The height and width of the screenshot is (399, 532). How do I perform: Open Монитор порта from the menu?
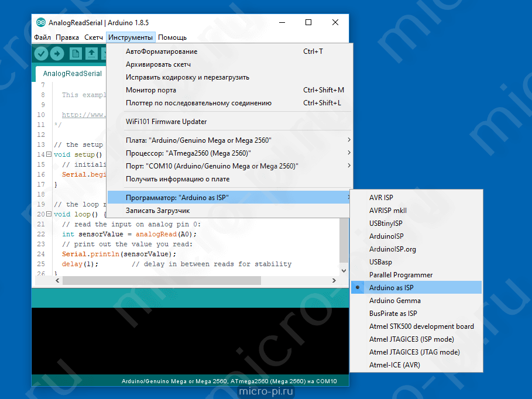pyautogui.click(x=150, y=90)
